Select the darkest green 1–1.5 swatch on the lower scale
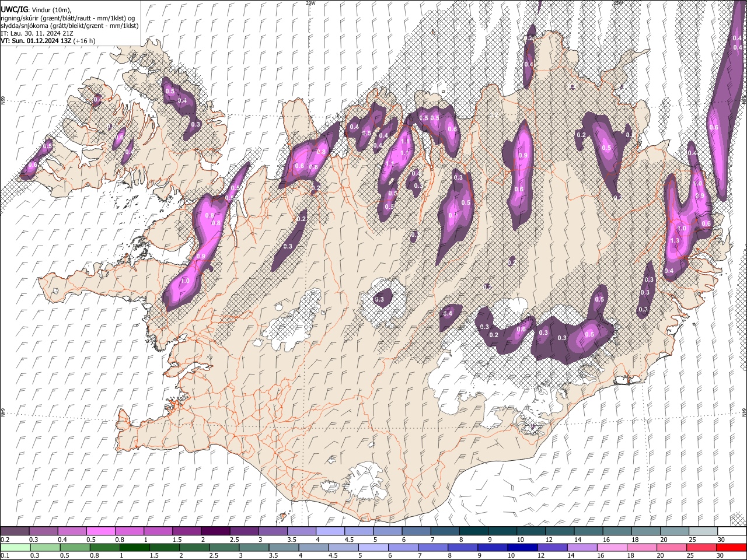 point(134,547)
